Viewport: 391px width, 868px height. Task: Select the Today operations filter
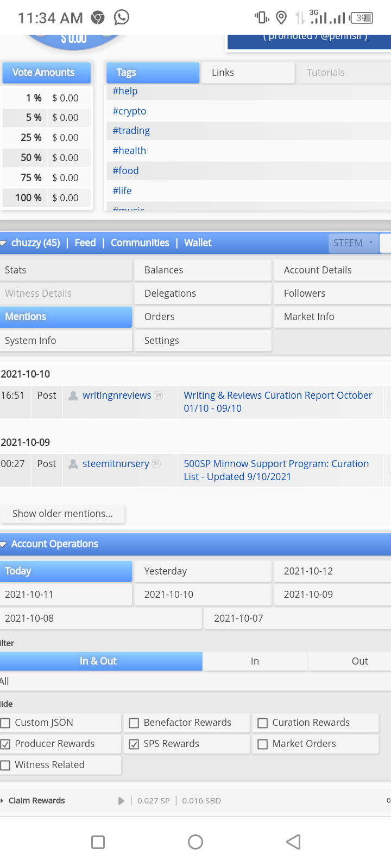pyautogui.click(x=66, y=571)
